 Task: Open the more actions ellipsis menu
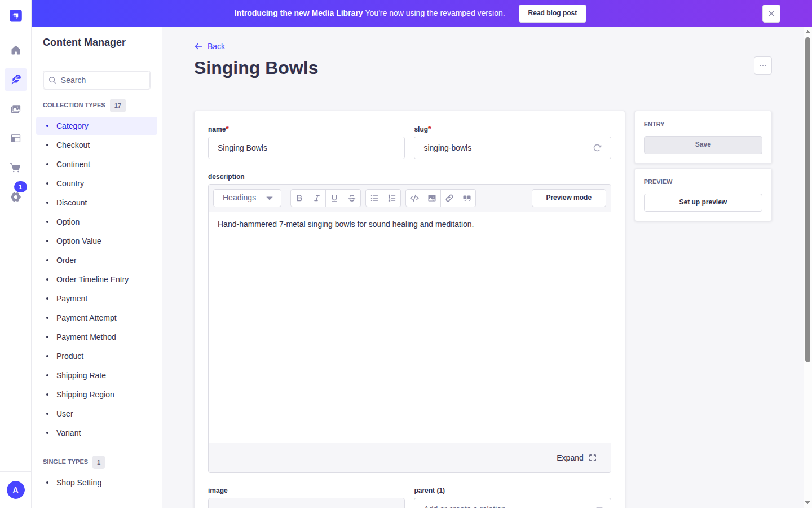pyautogui.click(x=763, y=65)
